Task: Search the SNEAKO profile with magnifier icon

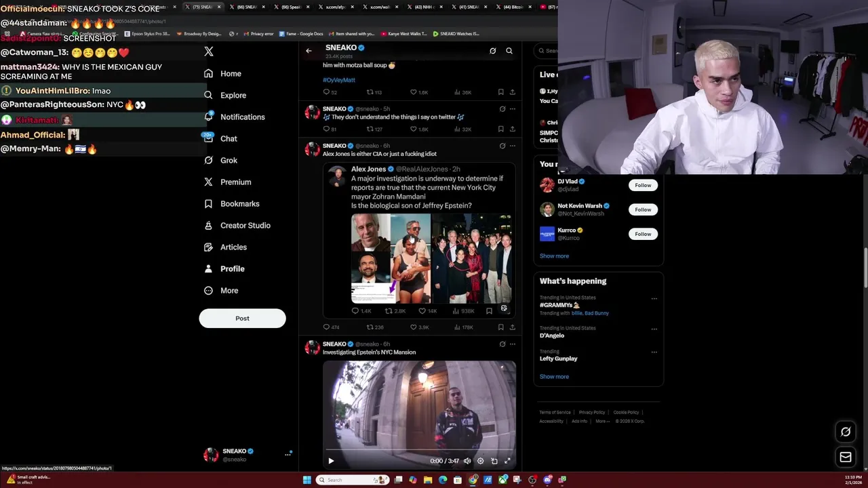Action: pos(509,51)
